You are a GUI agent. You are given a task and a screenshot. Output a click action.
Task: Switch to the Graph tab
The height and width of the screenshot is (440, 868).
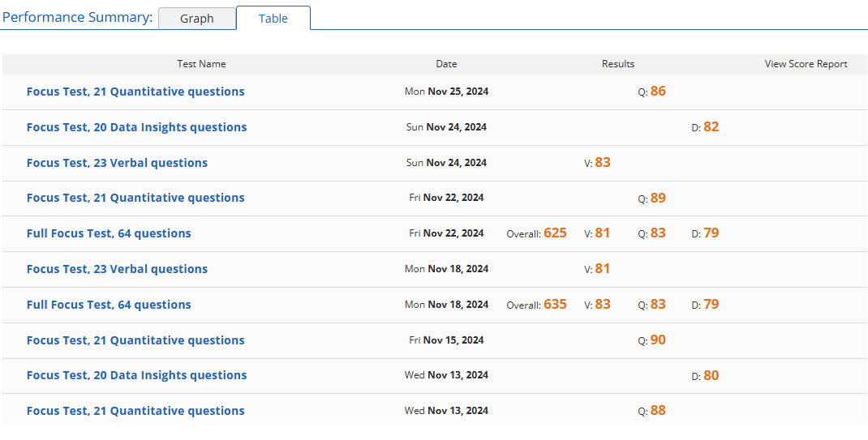point(196,19)
